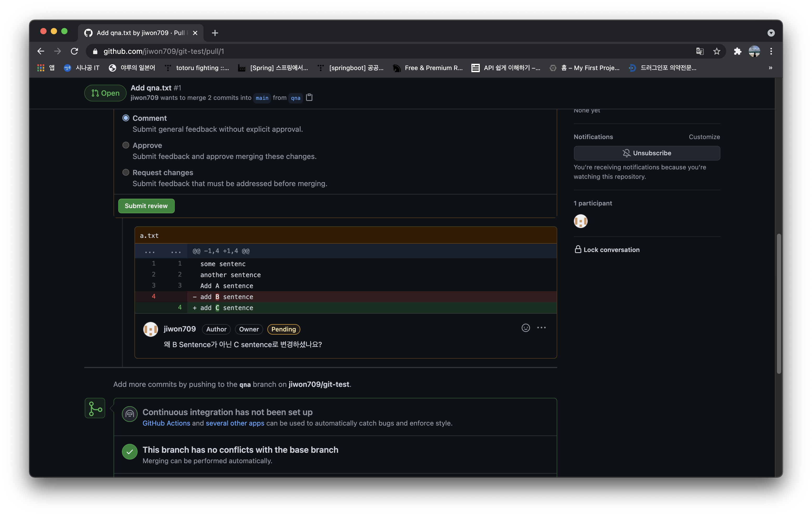Reload the page with the refresh icon
Image resolution: width=812 pixels, height=516 pixels.
[x=75, y=51]
